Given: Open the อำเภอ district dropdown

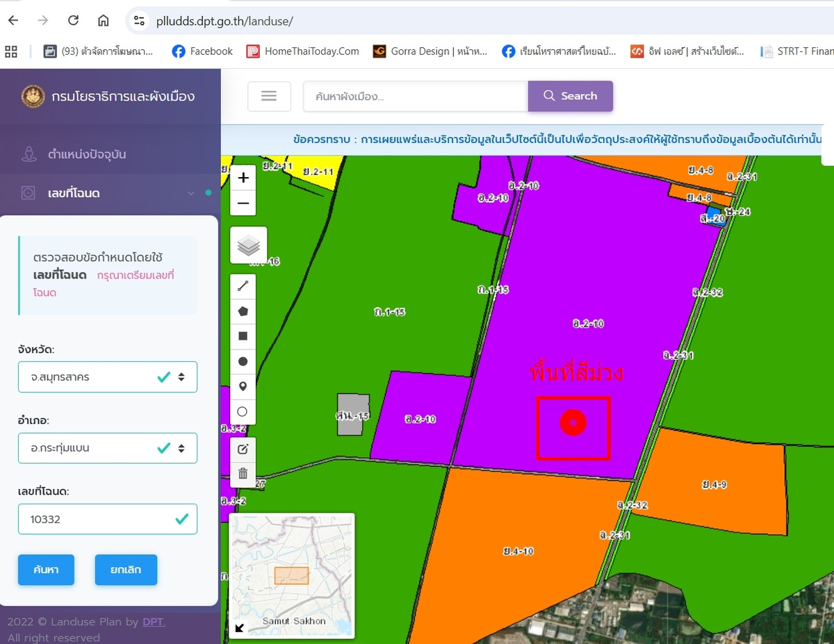Looking at the screenshot, I should pyautogui.click(x=108, y=448).
